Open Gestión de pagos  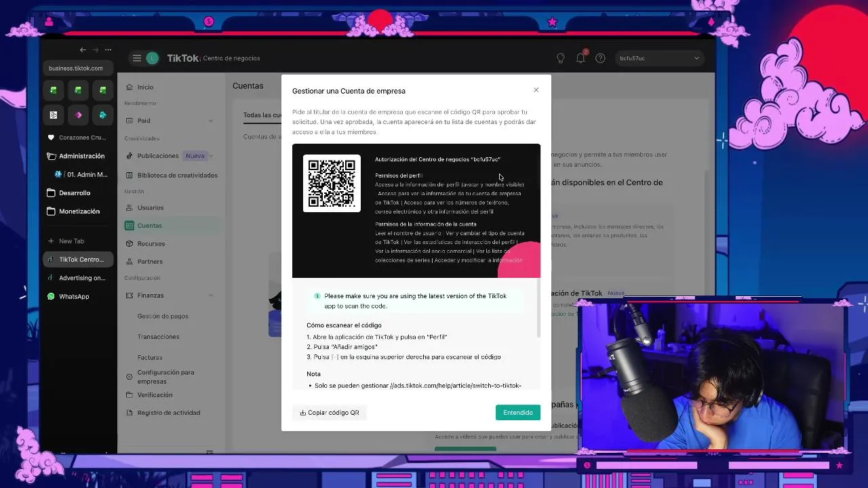[x=163, y=316]
